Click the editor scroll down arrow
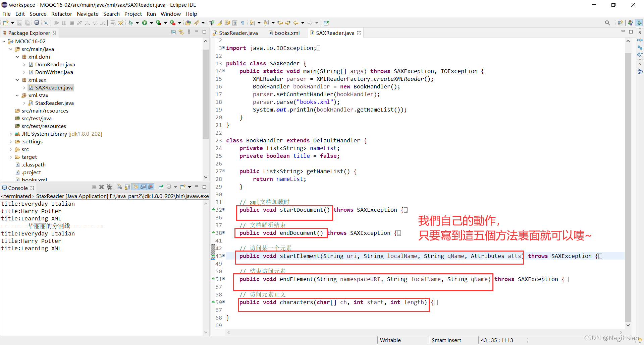Image resolution: width=644 pixels, height=345 pixels. (x=628, y=325)
